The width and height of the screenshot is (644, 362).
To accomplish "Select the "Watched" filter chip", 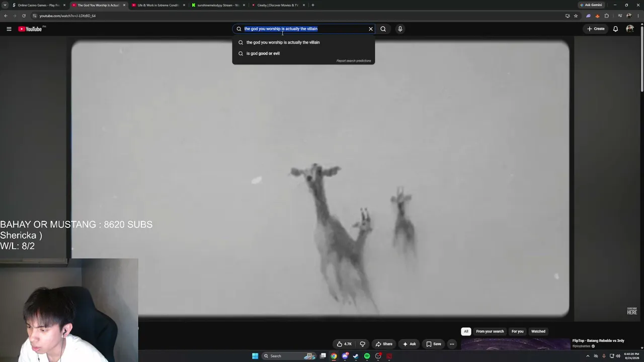I will (x=538, y=331).
